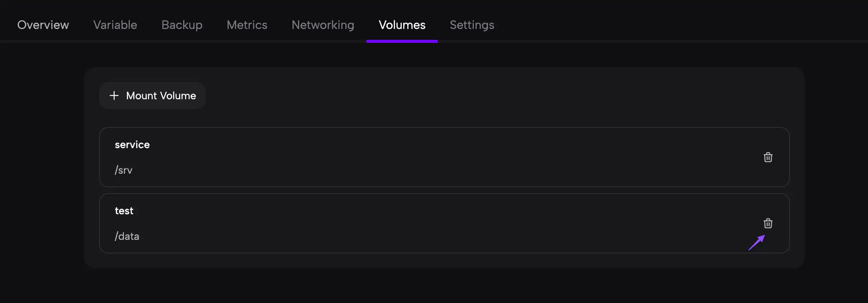Delete the service volume via trash icon
The image size is (868, 303).
tap(768, 157)
